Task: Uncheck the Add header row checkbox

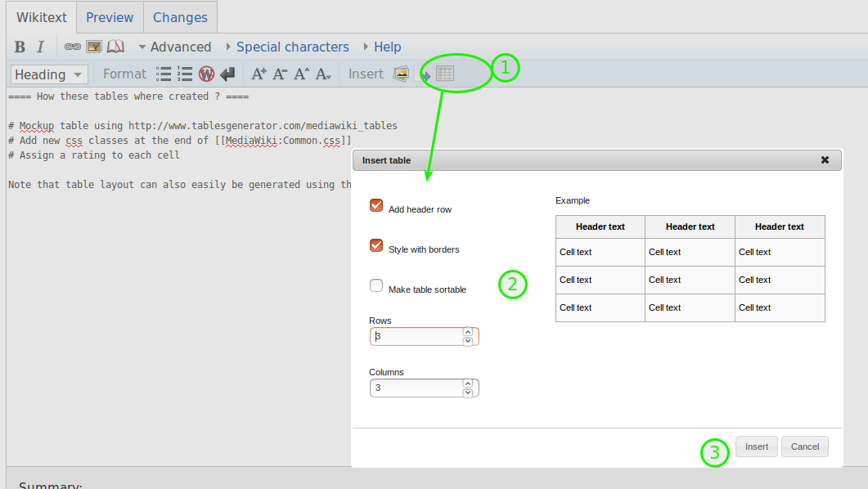Action: (x=376, y=205)
